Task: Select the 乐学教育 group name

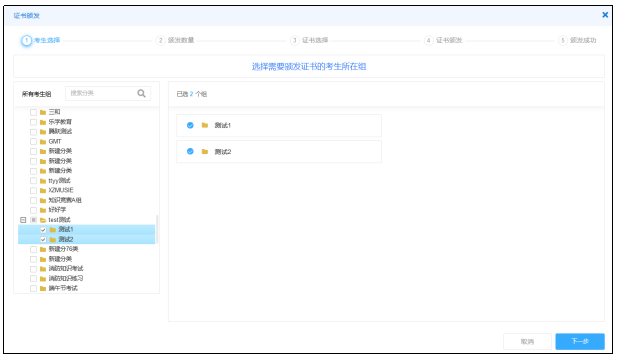Action: click(60, 122)
